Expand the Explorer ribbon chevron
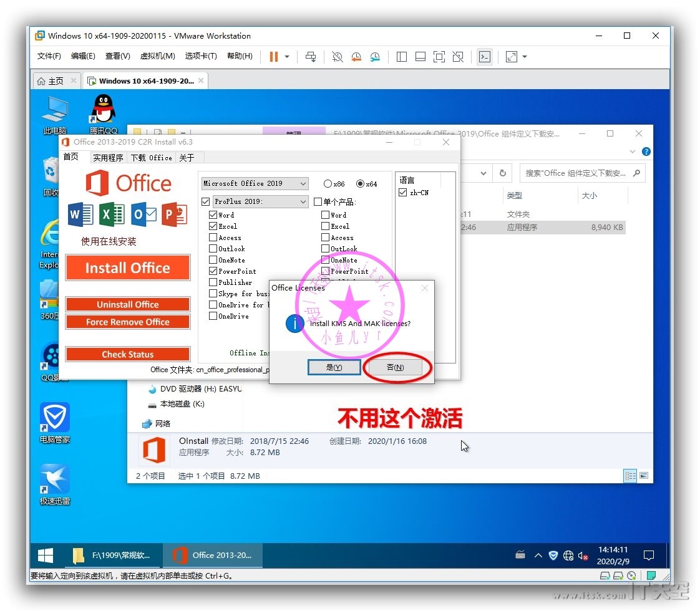This screenshot has width=700, height=611. click(x=632, y=152)
